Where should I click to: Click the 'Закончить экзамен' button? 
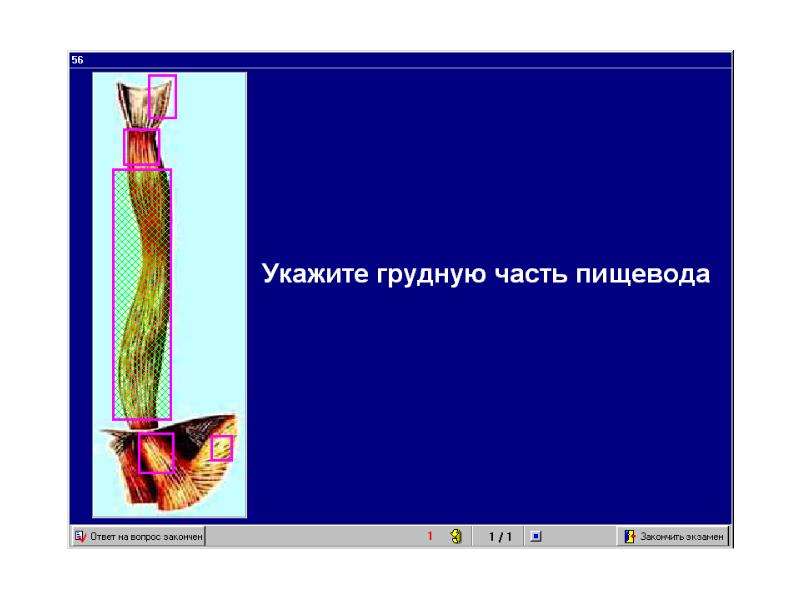click(673, 536)
